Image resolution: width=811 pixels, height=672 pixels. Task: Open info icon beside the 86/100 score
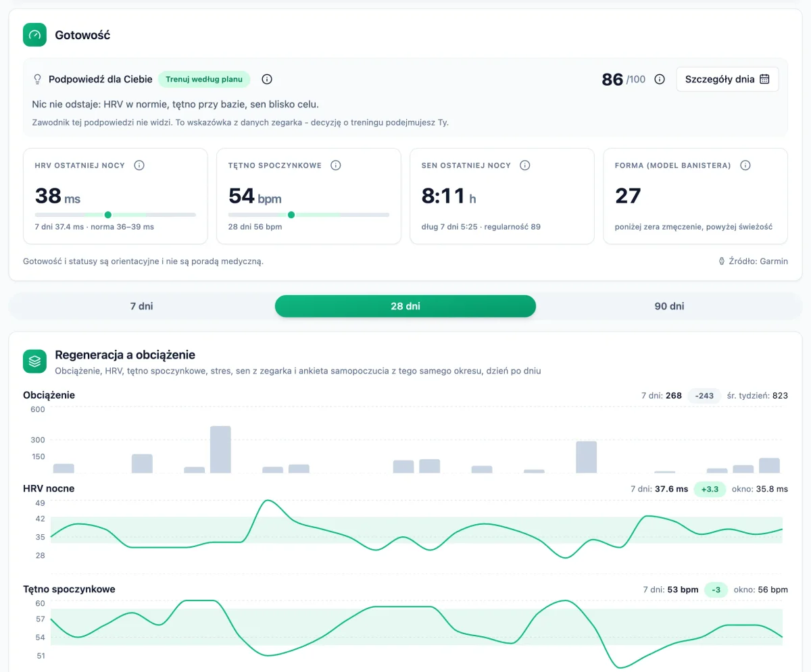click(660, 80)
